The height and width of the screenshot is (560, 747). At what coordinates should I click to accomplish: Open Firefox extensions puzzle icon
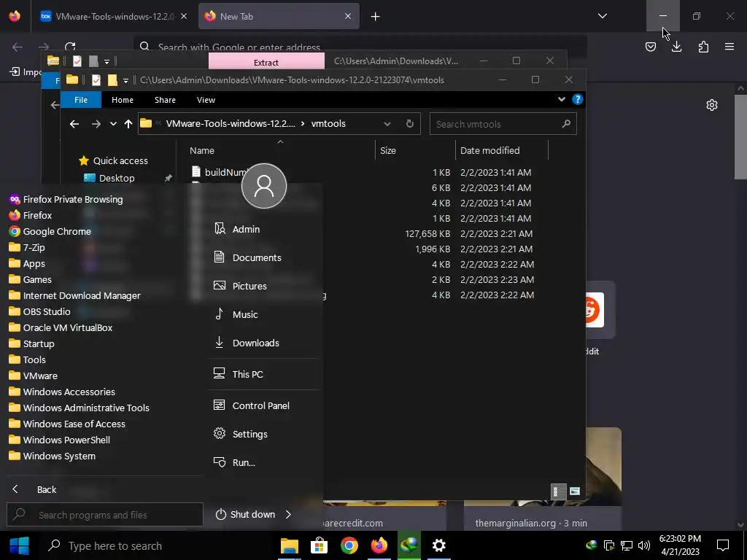(x=703, y=47)
